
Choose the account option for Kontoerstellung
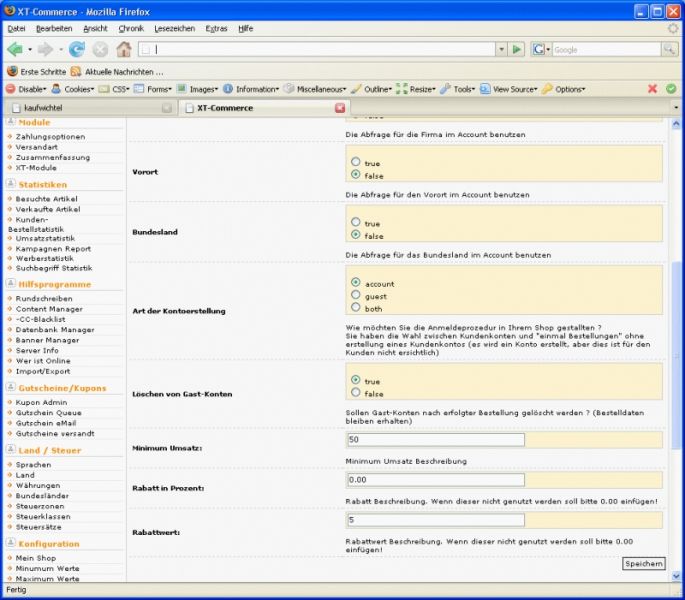click(x=356, y=283)
